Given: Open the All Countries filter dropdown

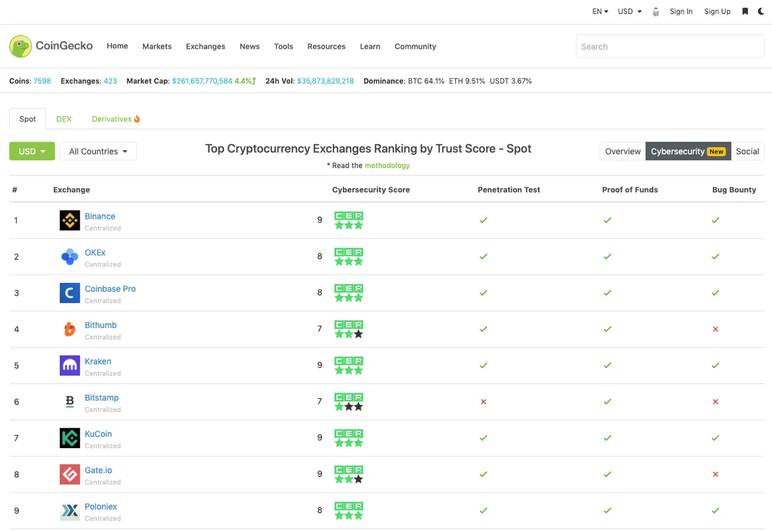Looking at the screenshot, I should point(98,151).
